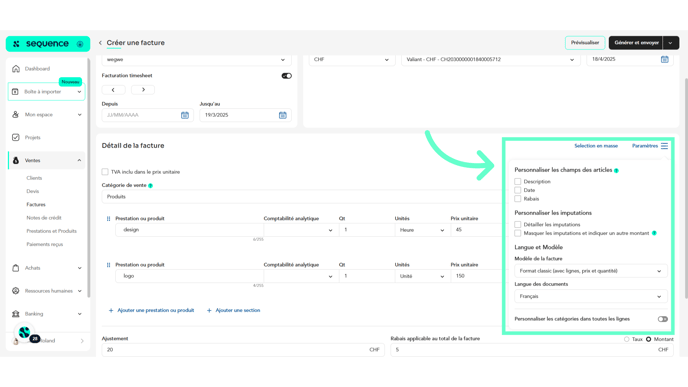
Task: Click Générer et envoyer button
Action: pos(636,43)
